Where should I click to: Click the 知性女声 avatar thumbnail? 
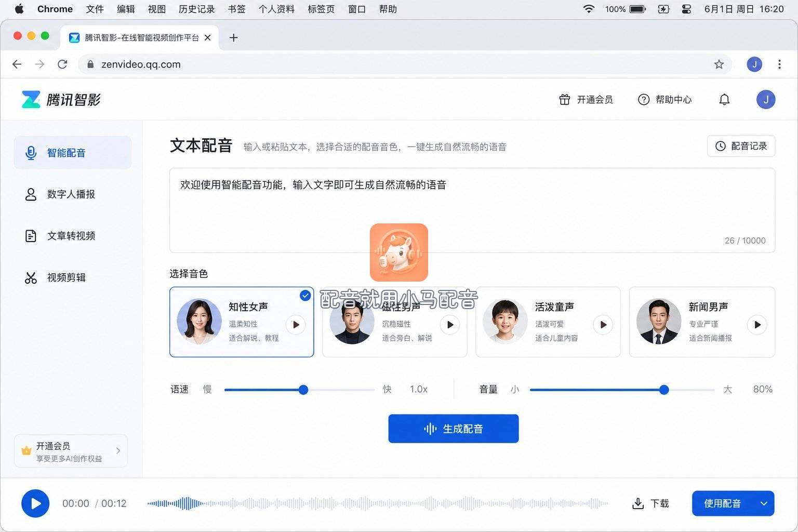pos(199,321)
